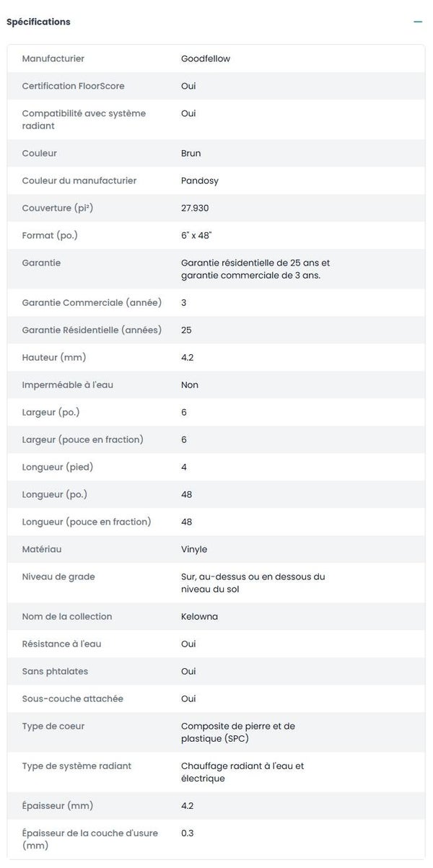The image size is (433, 868).
Task: Click the Type de système radiant value
Action: (242, 772)
